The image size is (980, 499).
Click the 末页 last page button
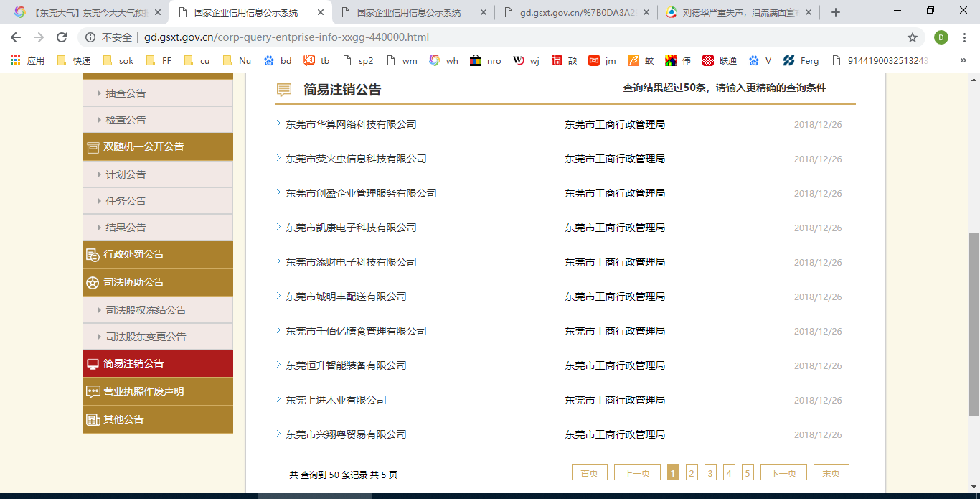tap(831, 472)
